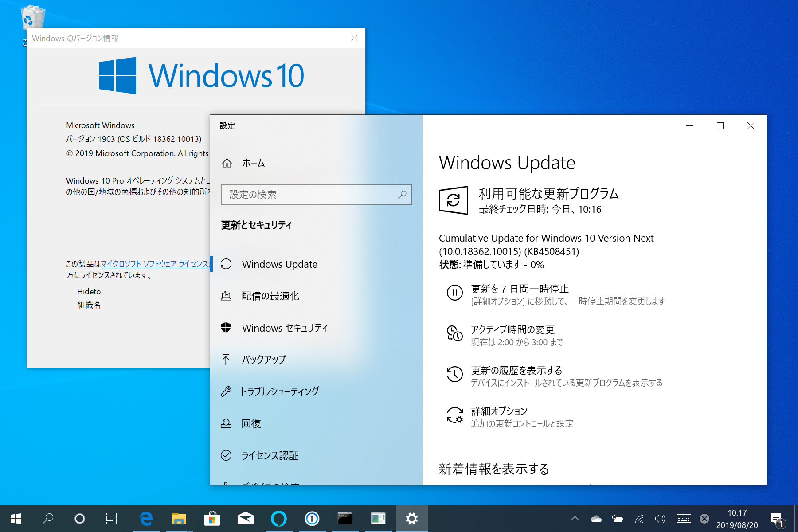Go to ホーム in the Settings app

(253, 163)
